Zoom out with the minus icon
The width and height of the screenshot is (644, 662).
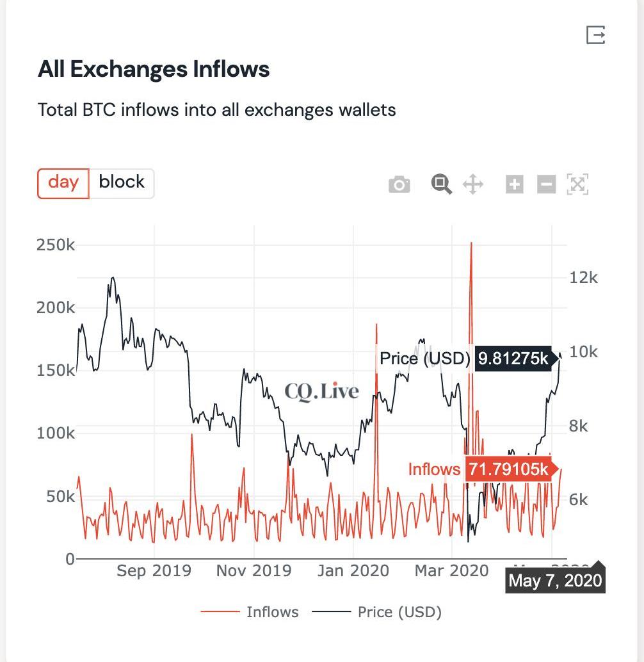(x=546, y=184)
